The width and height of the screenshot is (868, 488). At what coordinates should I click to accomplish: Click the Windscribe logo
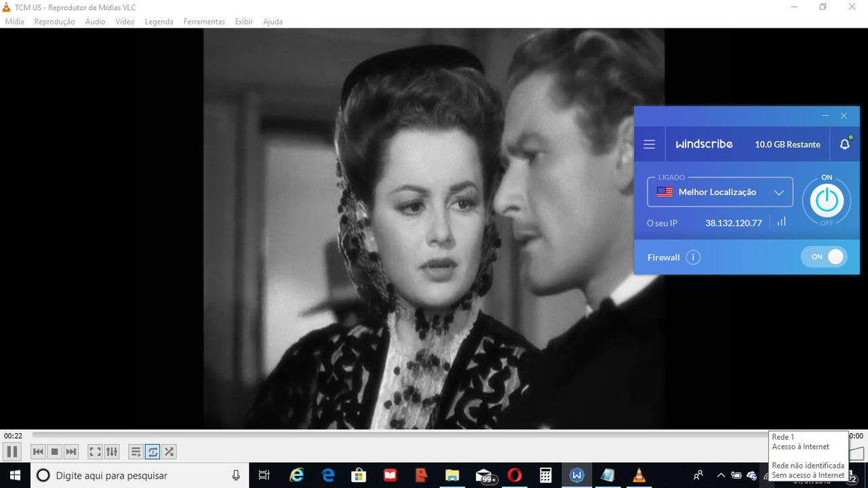[x=704, y=144]
